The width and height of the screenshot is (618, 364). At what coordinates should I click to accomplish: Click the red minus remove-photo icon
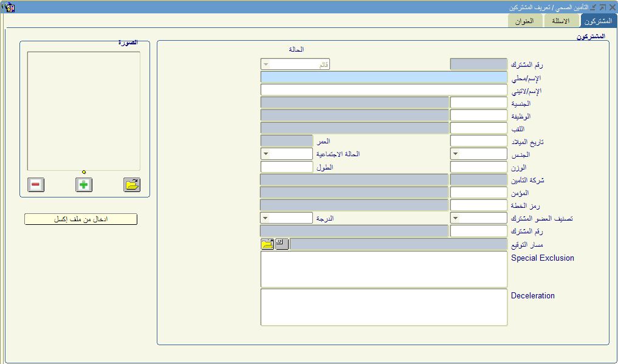click(36, 185)
